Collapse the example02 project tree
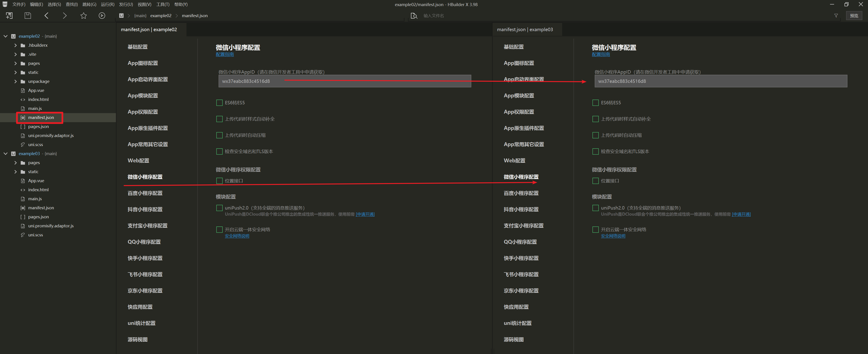 click(5, 36)
